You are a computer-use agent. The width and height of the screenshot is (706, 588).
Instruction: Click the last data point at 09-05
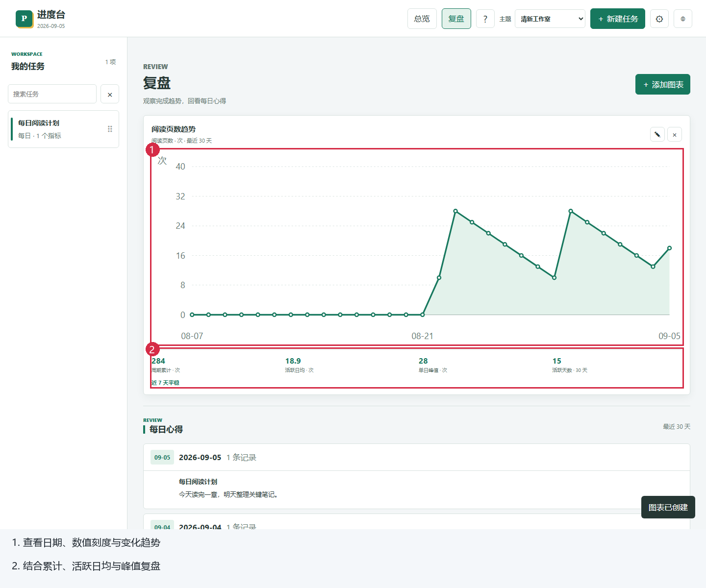(669, 248)
